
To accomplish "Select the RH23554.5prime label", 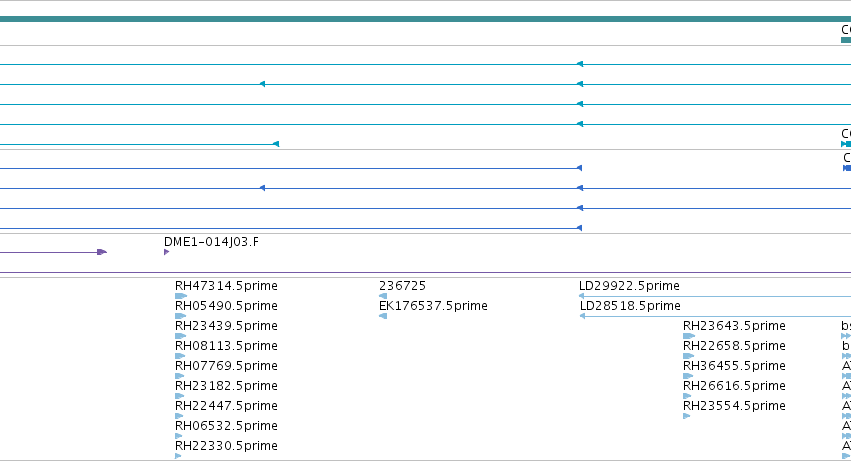I will coord(734,406).
